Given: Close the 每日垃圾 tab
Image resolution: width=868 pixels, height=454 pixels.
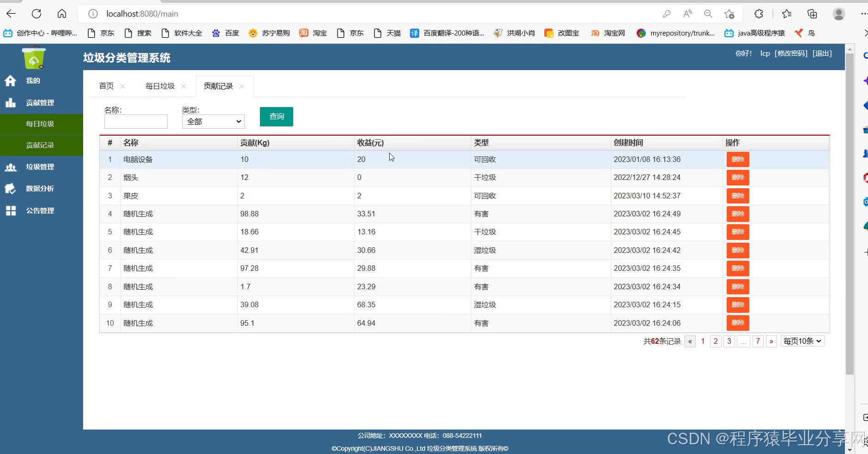Looking at the screenshot, I should tap(184, 86).
